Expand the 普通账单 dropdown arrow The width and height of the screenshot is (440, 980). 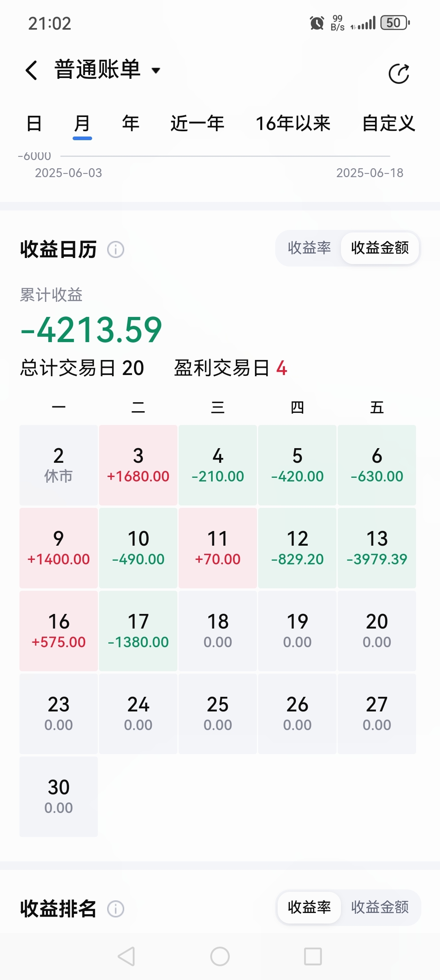pyautogui.click(x=156, y=71)
